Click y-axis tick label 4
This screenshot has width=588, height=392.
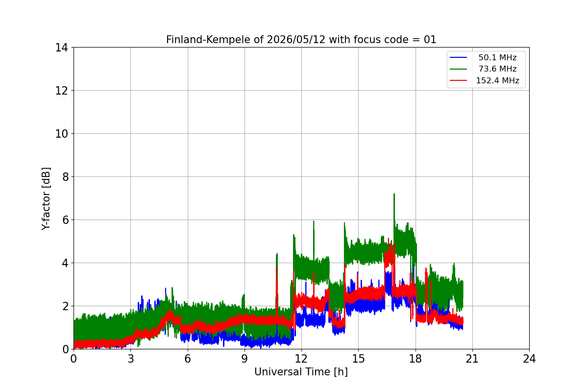tap(65, 263)
